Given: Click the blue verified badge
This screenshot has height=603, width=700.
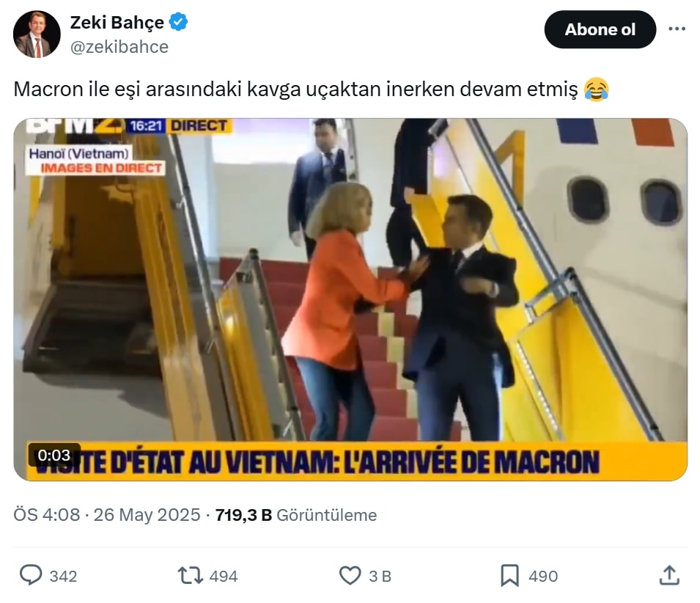Looking at the screenshot, I should [179, 22].
